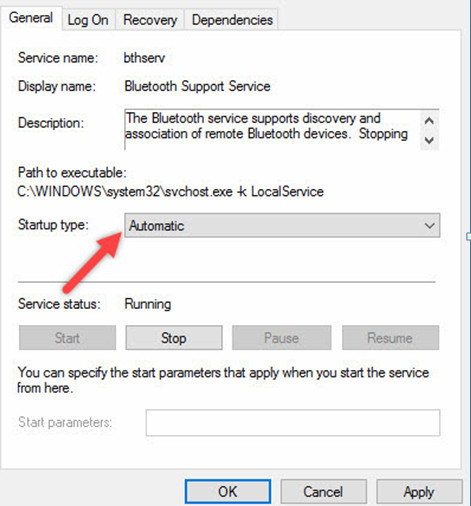471x506 pixels.
Task: Open the Log On tab
Action: (88, 20)
